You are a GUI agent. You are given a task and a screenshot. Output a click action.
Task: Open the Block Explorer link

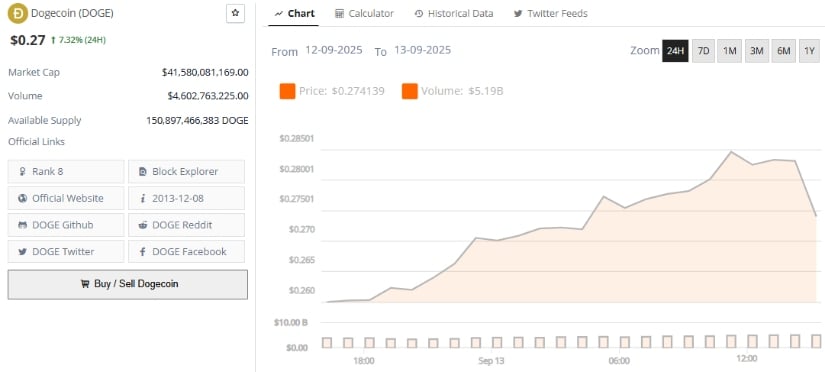coord(186,172)
